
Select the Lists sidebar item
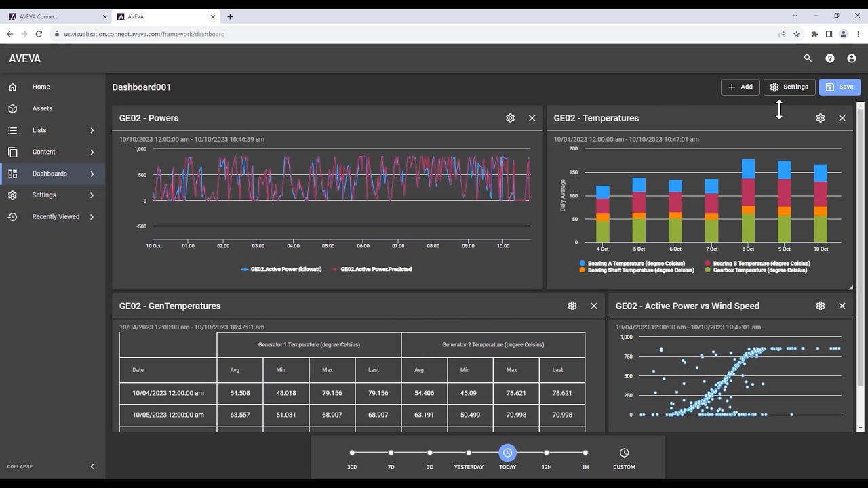52,130
